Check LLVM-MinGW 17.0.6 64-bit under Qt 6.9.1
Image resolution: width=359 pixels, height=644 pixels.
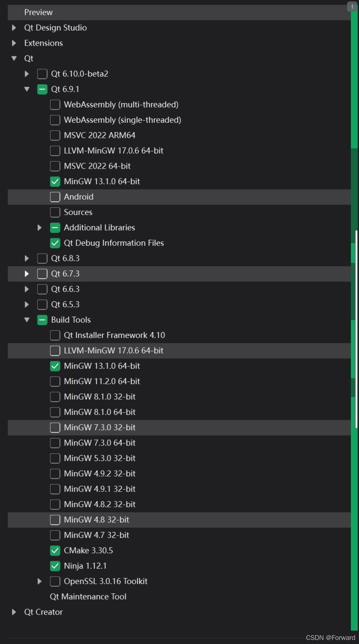[55, 151]
